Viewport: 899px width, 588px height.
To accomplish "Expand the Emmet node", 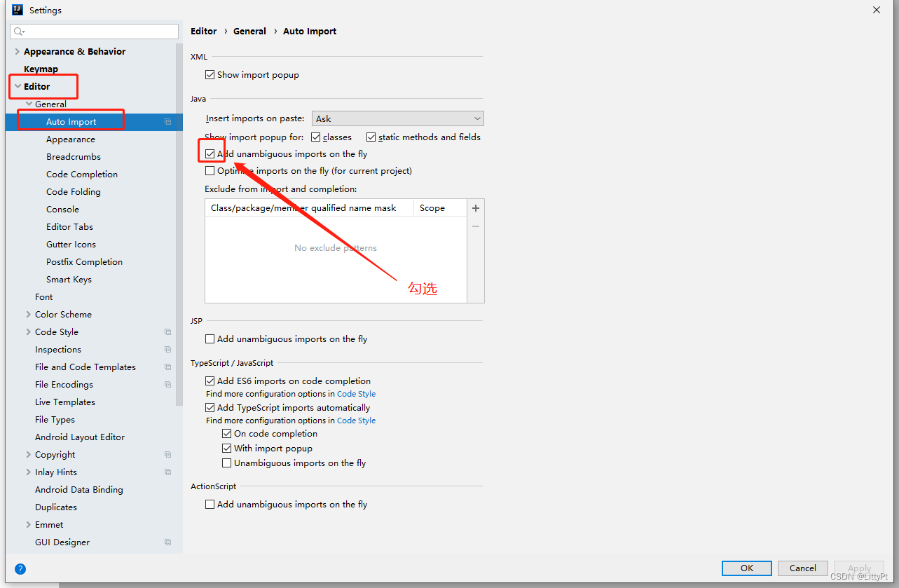I will [x=29, y=525].
